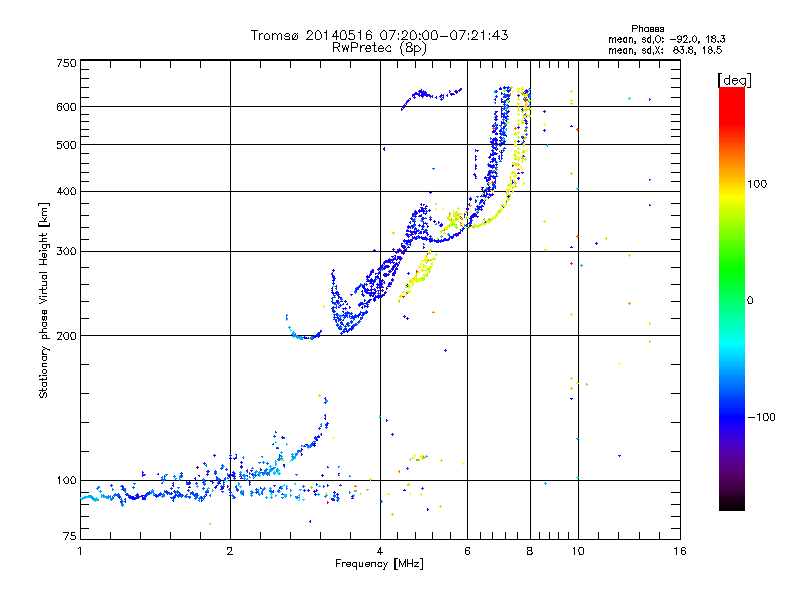Click the 'Phases' header label
This screenshot has width=800, height=600.
[x=647, y=29]
